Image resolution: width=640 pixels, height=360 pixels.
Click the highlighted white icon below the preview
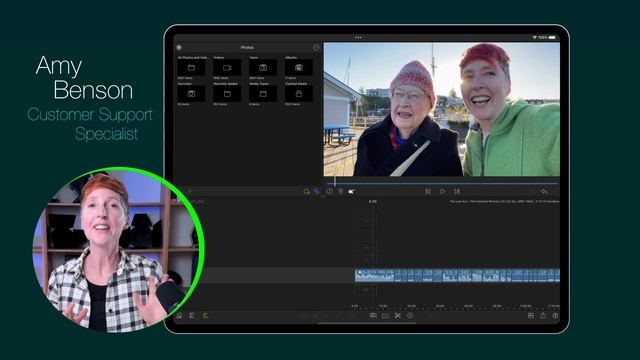[351, 191]
